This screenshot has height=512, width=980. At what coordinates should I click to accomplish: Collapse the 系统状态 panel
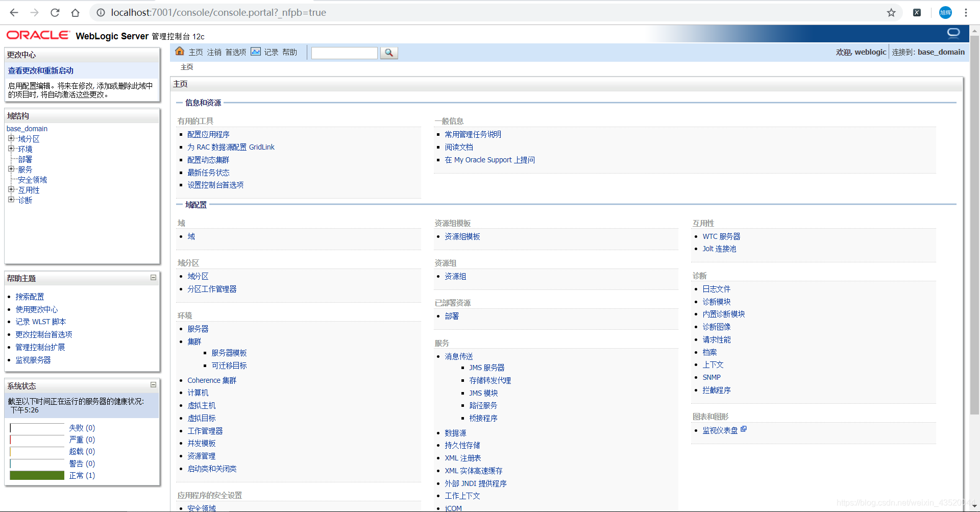click(x=153, y=384)
